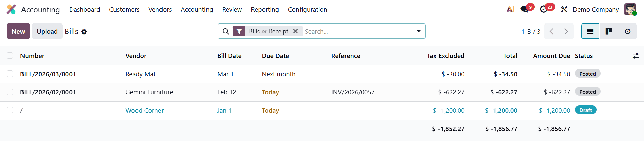Open the AI assistant icon
644x141 pixels.
coord(510,9)
